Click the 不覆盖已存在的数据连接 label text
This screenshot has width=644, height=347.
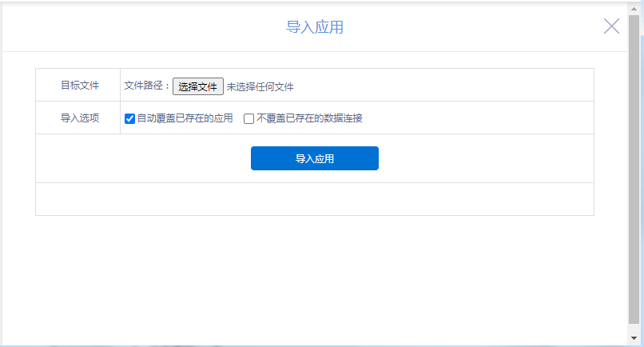pyautogui.click(x=309, y=118)
